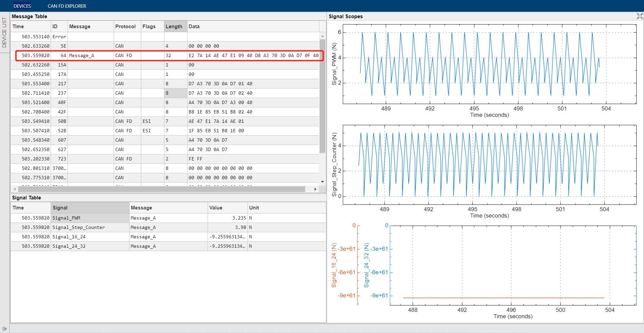644x333 pixels.
Task: Click the up arrow on the Message Table scrollbar
Action: (322, 36)
